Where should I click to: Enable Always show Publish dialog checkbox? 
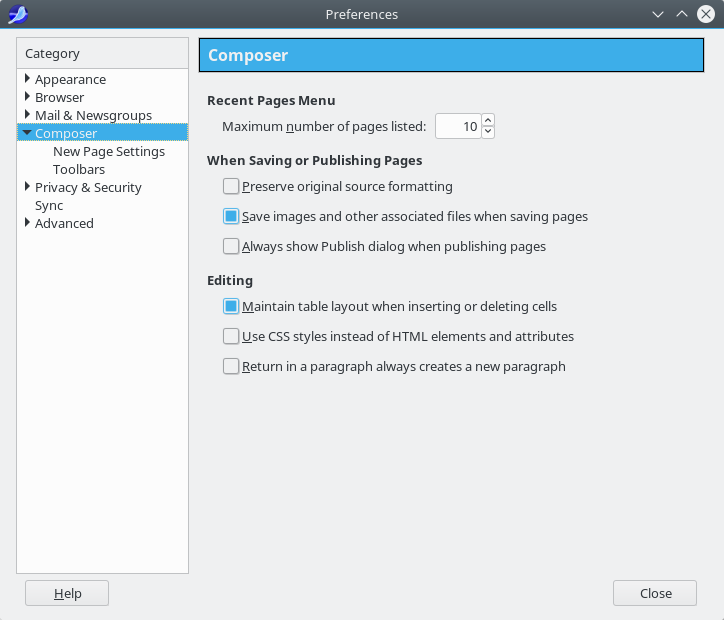[231, 246]
